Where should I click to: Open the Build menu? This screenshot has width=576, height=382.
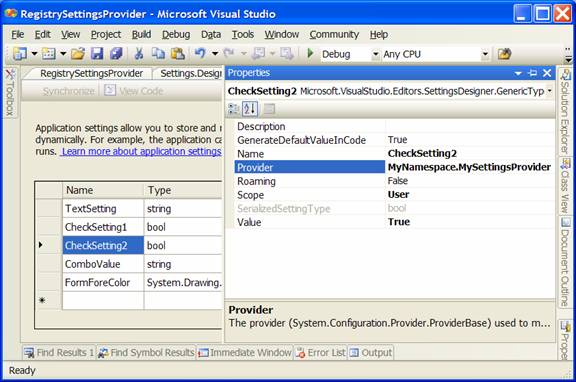click(141, 35)
